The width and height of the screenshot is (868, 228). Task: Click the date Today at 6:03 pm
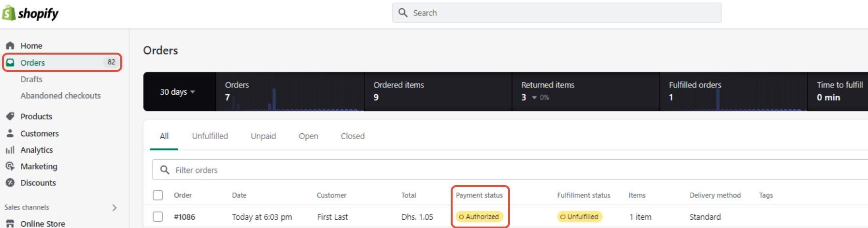tap(262, 217)
